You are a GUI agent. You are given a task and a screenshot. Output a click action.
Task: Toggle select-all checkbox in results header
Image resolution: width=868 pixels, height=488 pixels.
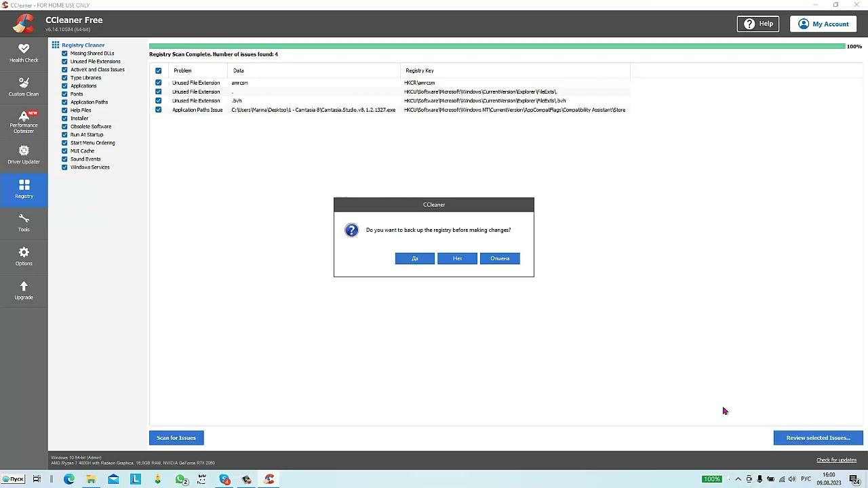158,70
